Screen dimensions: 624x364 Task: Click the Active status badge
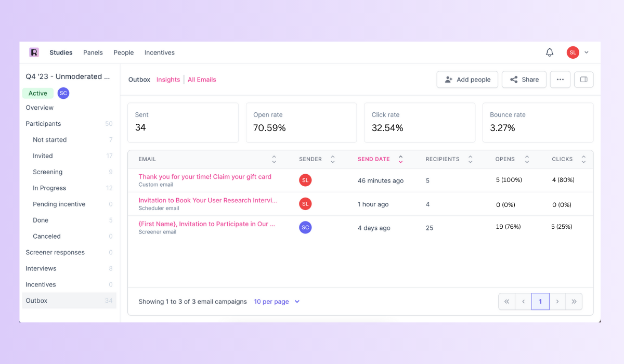click(38, 93)
